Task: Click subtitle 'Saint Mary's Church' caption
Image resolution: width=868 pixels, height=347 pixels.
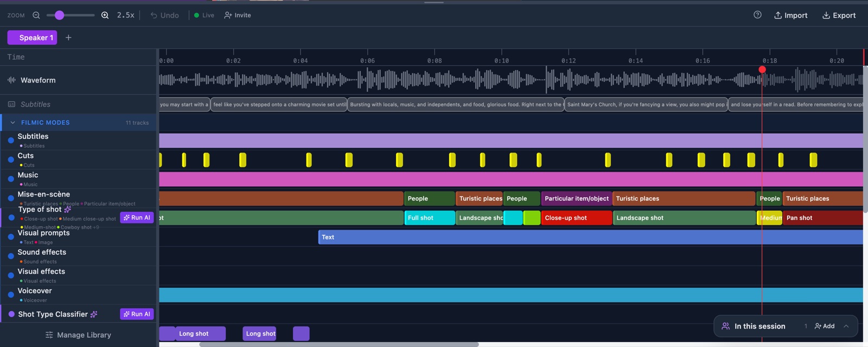Action: [646, 104]
